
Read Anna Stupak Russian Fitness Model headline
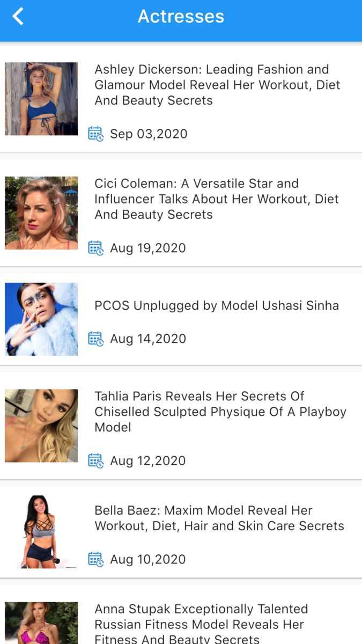point(201,624)
